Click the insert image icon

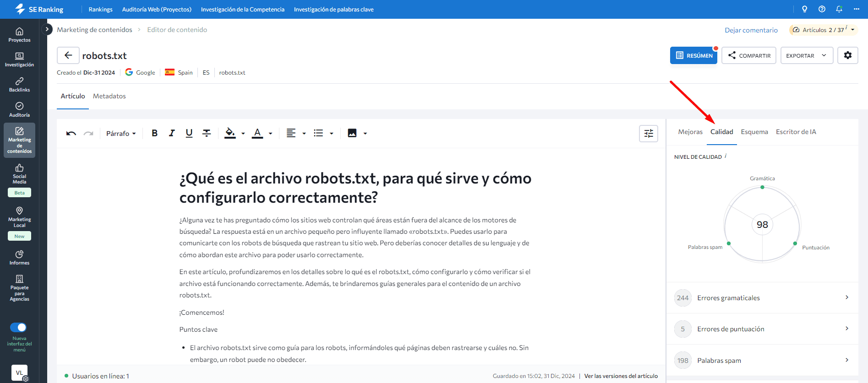click(352, 133)
